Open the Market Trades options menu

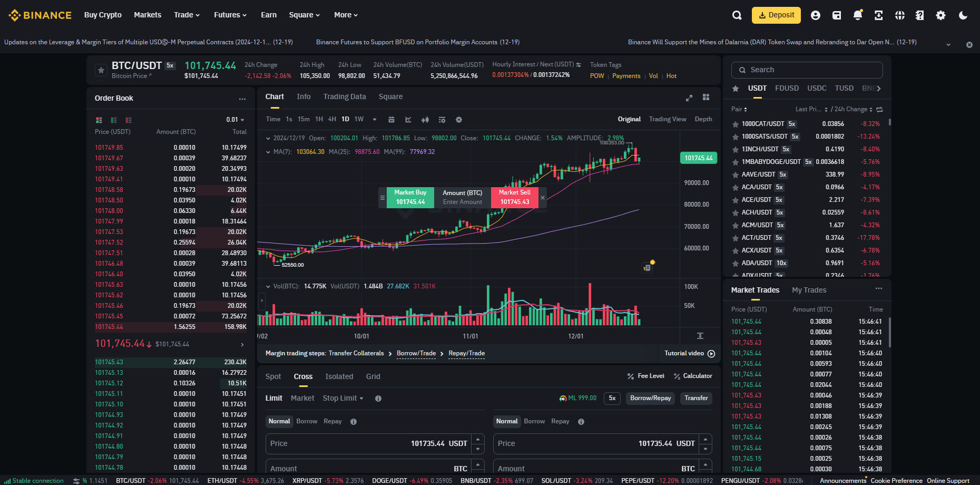pyautogui.click(x=879, y=288)
